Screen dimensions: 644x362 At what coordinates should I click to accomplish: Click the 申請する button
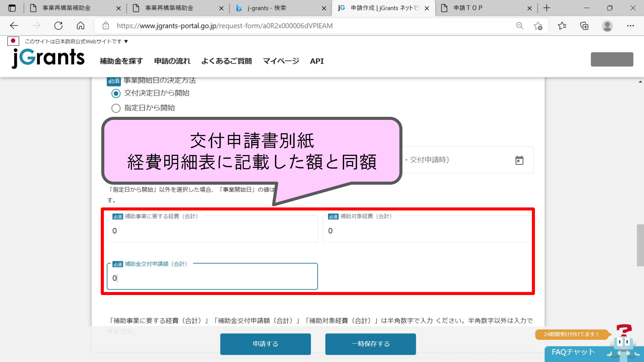(x=265, y=344)
